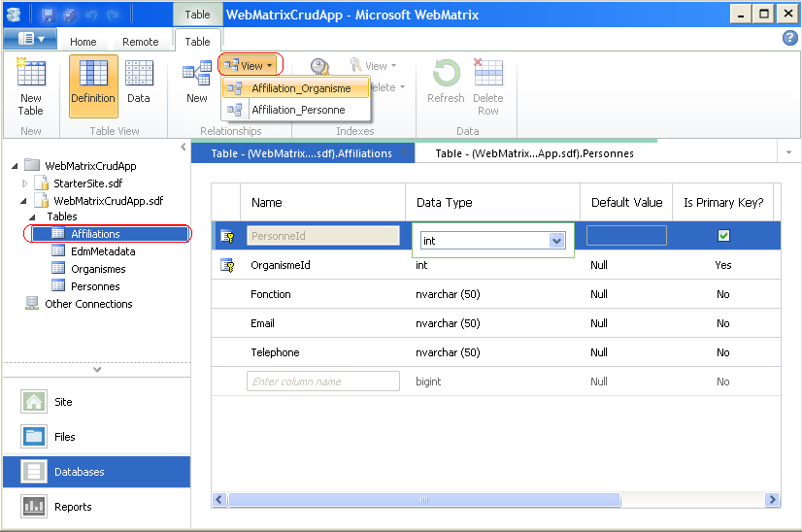Open the help question mark icon

click(789, 39)
